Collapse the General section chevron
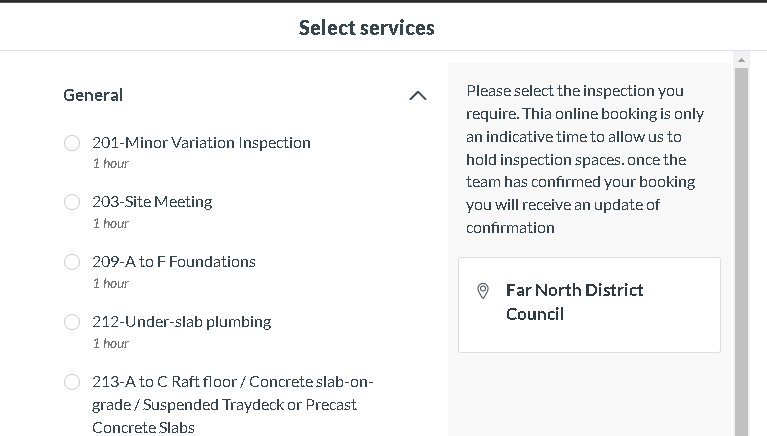 418,95
